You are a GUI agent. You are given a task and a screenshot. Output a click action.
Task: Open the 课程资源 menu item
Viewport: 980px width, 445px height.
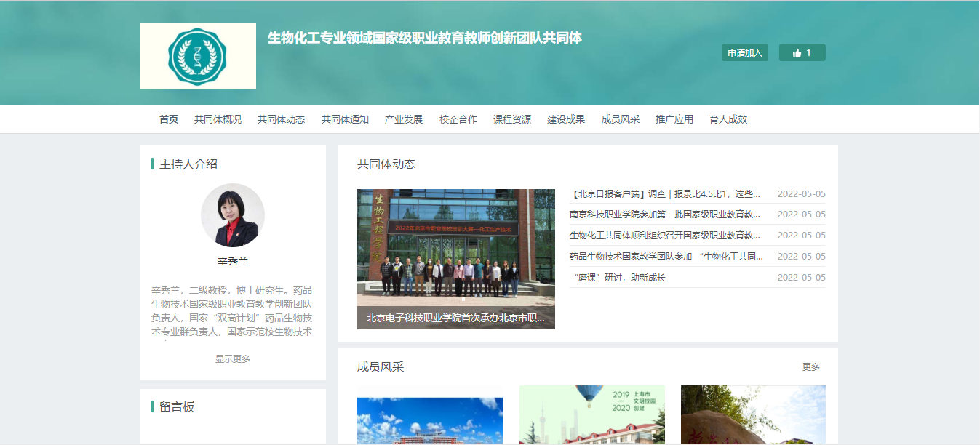coord(512,119)
